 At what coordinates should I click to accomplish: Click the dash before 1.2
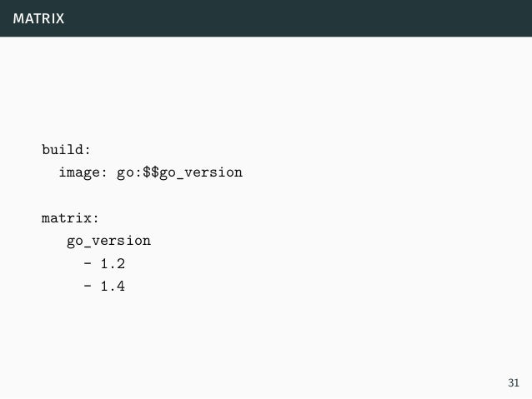coord(88,263)
